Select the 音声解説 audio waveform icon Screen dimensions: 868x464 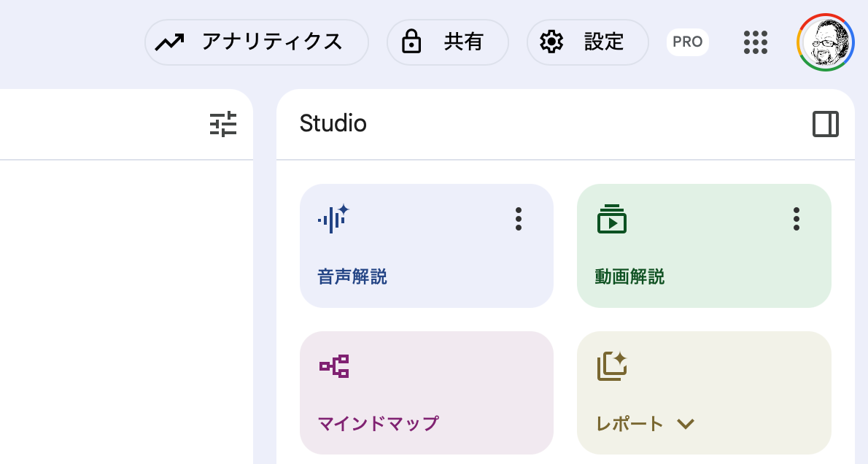pyautogui.click(x=333, y=218)
